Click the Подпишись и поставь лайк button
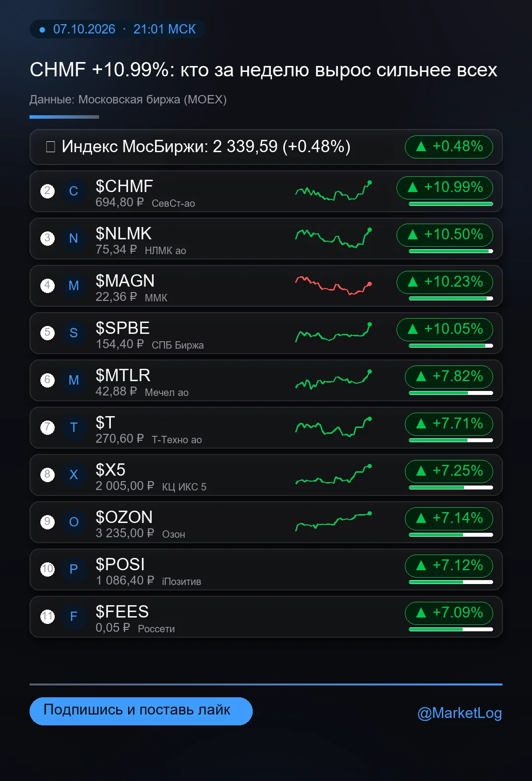This screenshot has height=781, width=532. [141, 711]
